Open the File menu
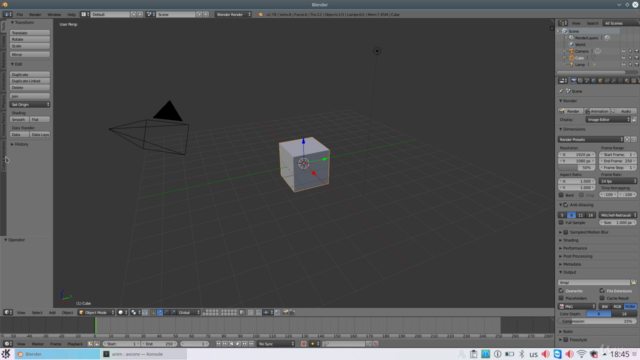 tap(20, 14)
